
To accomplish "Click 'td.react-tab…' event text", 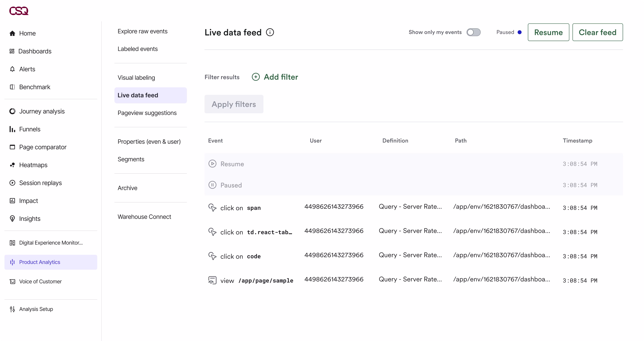I will pos(269,232).
